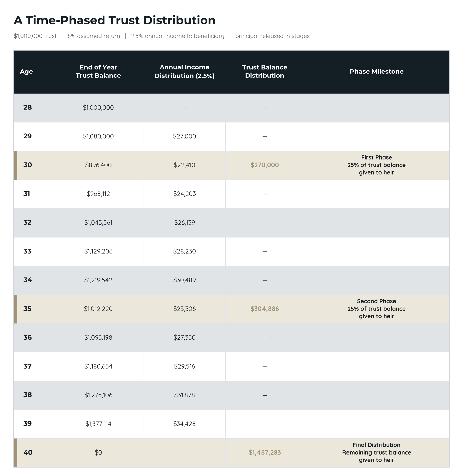Click the $1,487,283 final distribution amount
Screen dimensions: 463x476
pyautogui.click(x=265, y=452)
